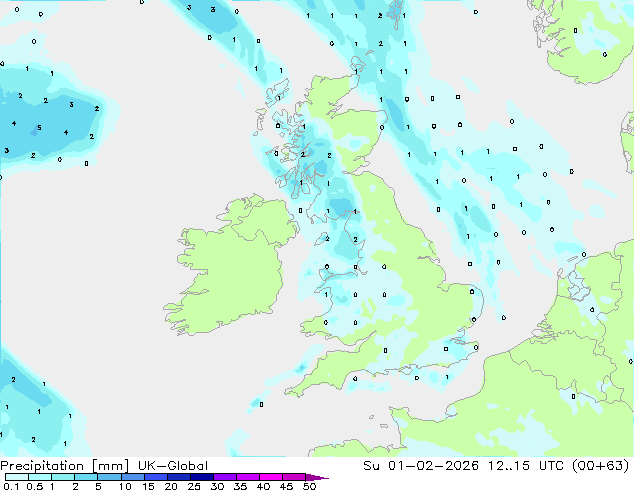Click the 30–35 mm purple swatch

[224, 477]
